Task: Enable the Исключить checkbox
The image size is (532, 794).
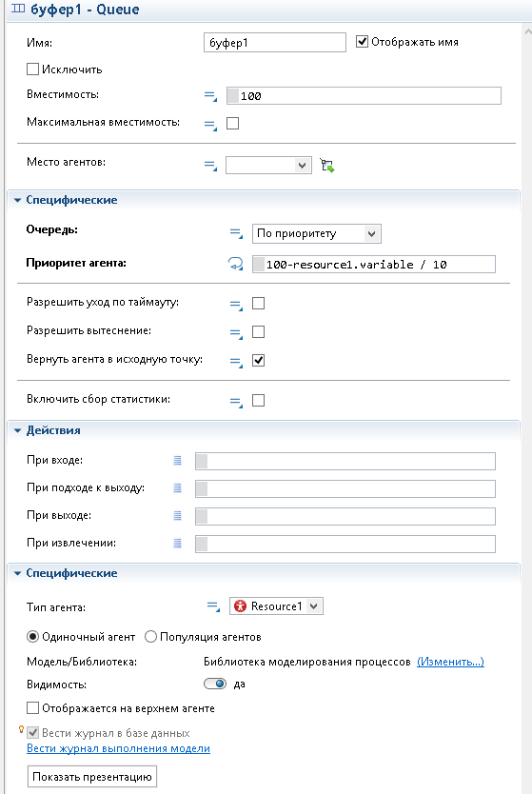Action: tap(33, 69)
